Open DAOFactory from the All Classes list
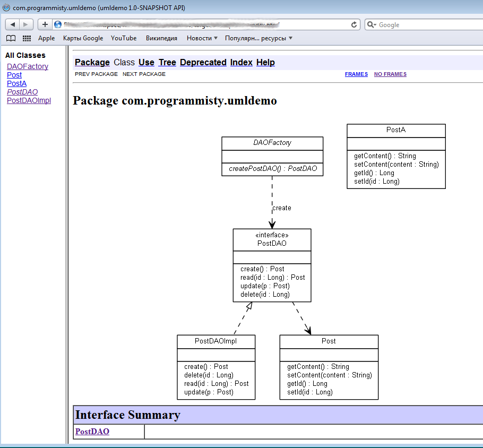Viewport: 483px width, 448px height. click(27, 66)
